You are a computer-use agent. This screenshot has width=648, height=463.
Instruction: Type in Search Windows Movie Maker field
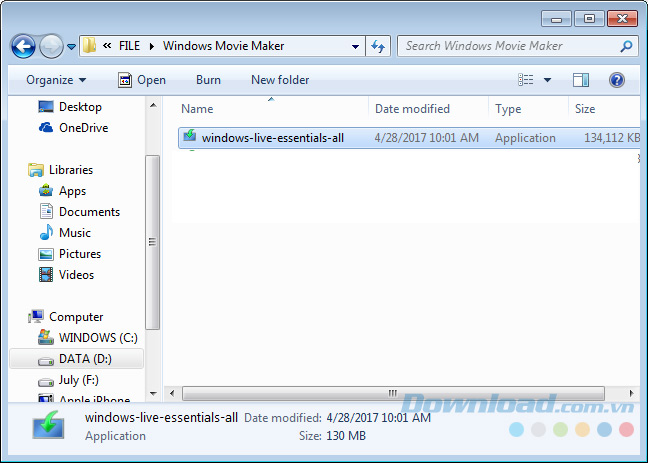[x=510, y=46]
